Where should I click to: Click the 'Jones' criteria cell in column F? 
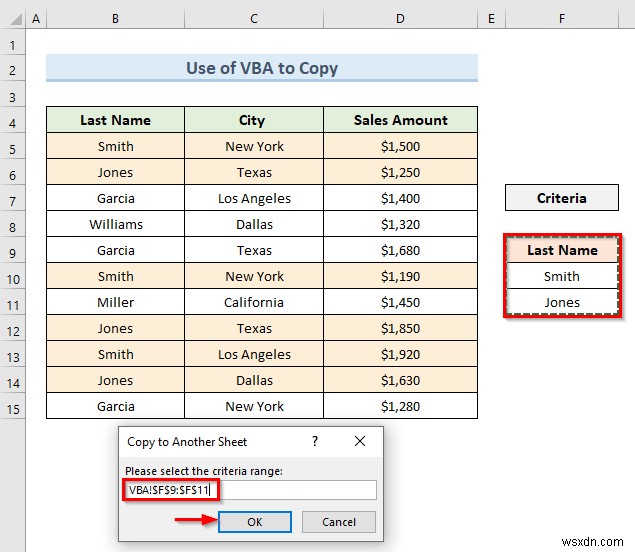[562, 302]
